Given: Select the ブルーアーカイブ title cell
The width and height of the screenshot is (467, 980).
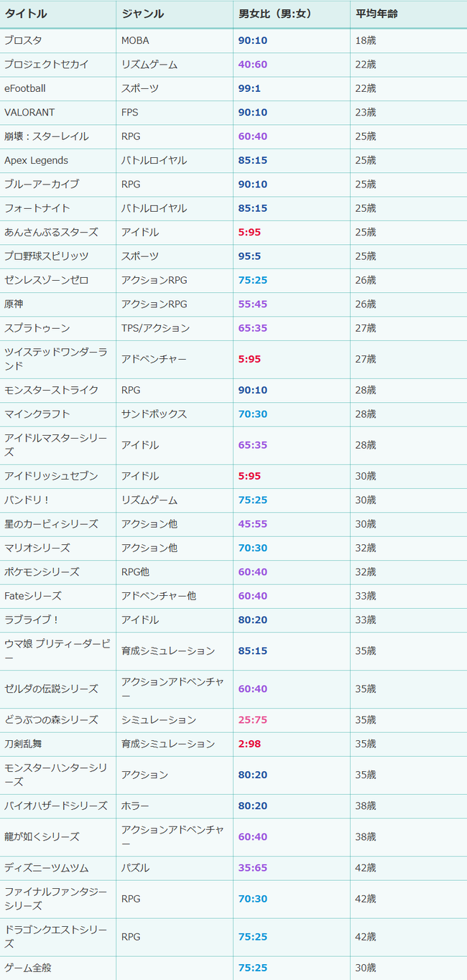Looking at the screenshot, I should (x=58, y=185).
